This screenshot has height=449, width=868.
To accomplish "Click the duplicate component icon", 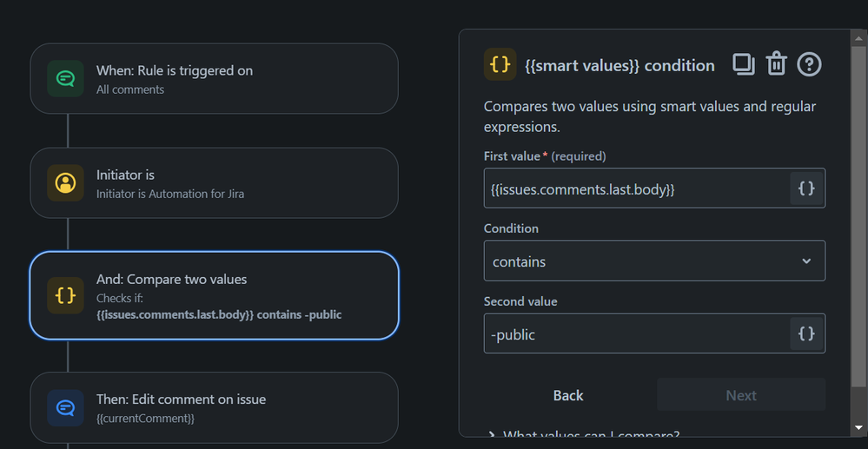I will (744, 65).
